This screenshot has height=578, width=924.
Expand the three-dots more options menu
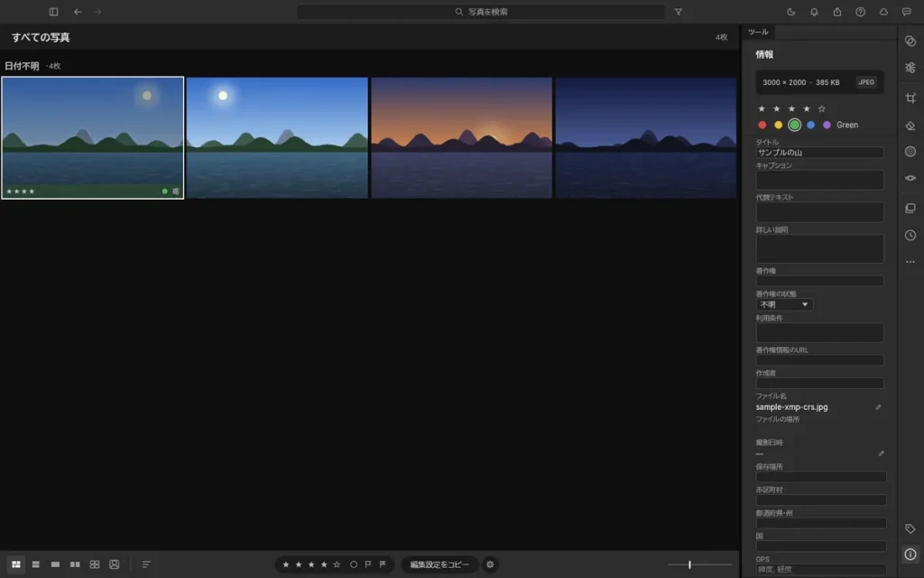tap(910, 262)
